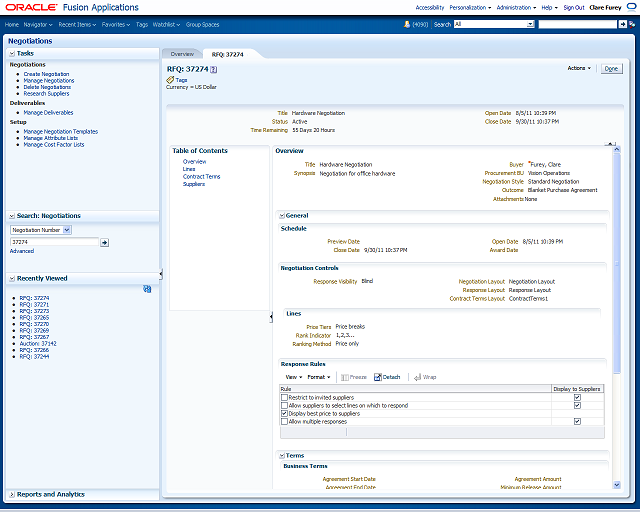Open the Personalization menu

(470, 7)
